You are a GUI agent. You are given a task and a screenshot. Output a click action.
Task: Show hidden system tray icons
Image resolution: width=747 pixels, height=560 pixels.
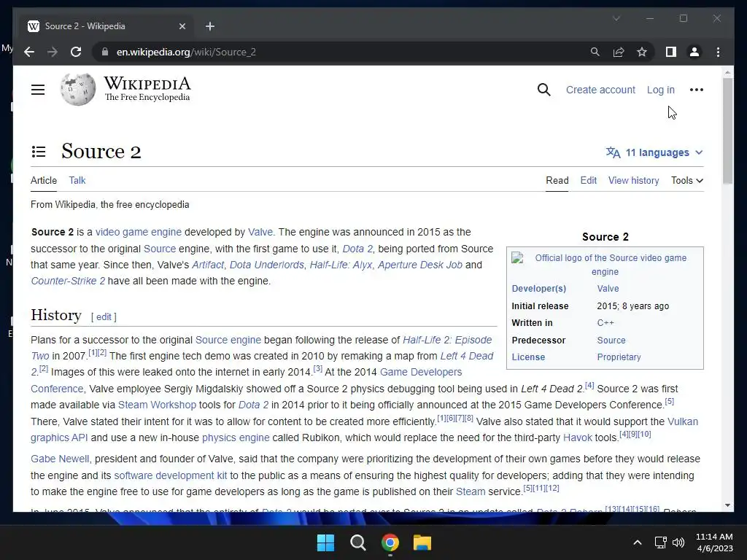click(x=637, y=542)
